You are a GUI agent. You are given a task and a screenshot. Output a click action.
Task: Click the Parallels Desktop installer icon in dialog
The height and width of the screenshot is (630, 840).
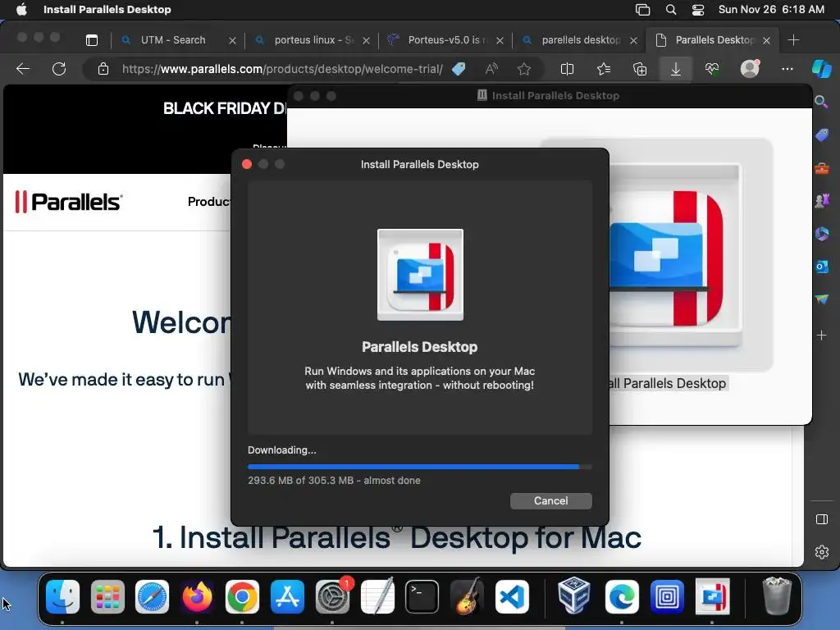point(420,275)
